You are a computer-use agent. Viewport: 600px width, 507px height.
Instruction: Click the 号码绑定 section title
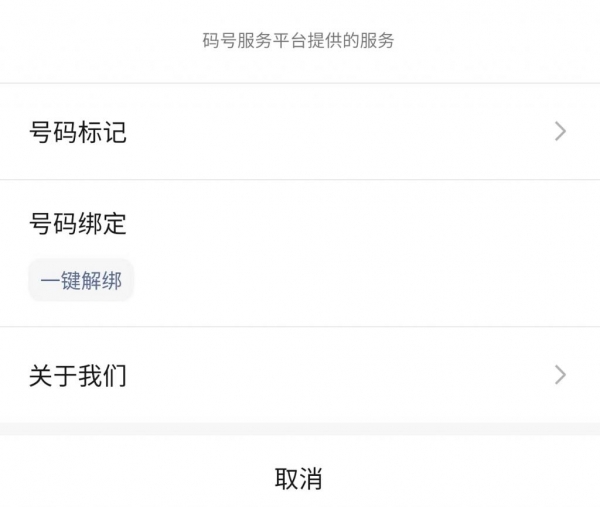(78, 223)
